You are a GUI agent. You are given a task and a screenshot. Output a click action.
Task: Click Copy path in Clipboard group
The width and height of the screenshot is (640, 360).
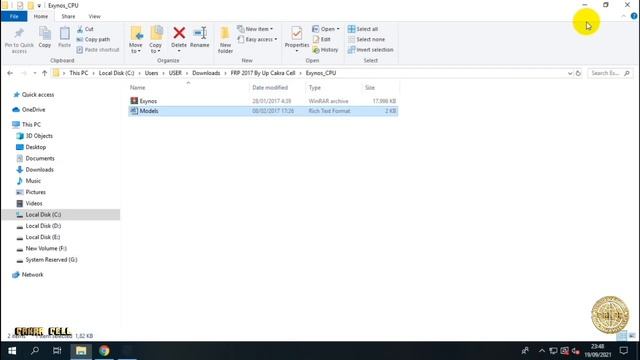(x=93, y=39)
